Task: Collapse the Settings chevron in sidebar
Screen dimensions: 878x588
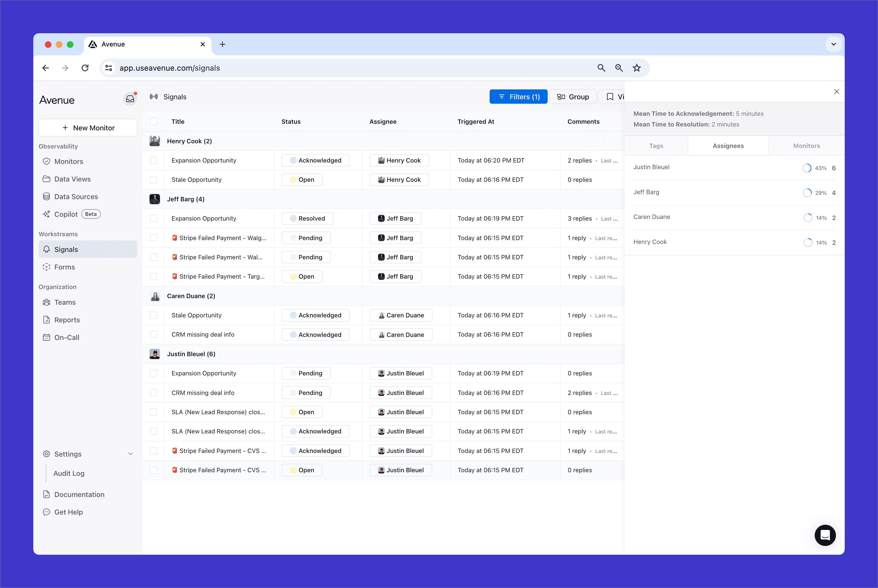Action: [x=131, y=454]
